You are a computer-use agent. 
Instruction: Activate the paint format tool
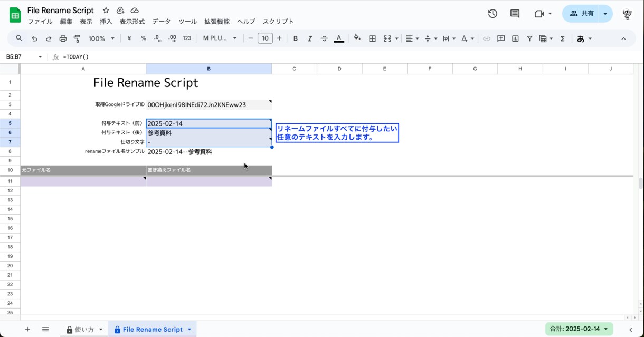point(77,38)
